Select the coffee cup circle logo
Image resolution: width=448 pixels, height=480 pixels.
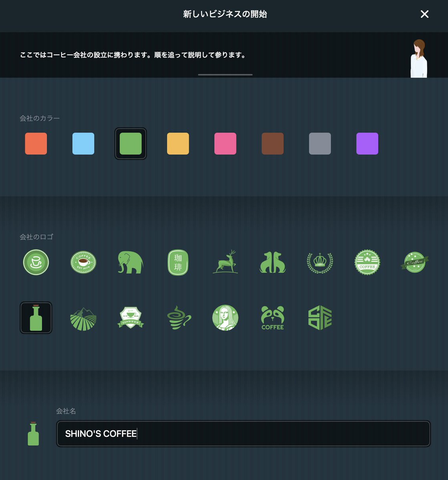pyautogui.click(x=36, y=262)
